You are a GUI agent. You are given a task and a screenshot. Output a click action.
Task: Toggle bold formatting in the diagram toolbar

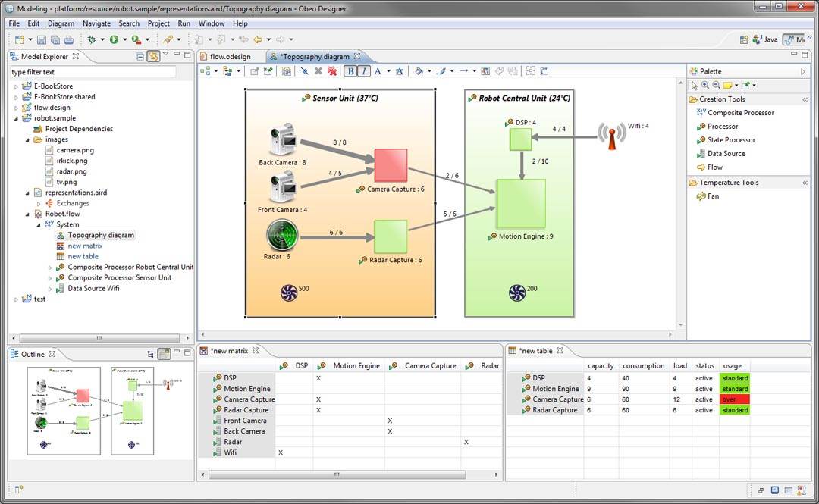pos(352,70)
